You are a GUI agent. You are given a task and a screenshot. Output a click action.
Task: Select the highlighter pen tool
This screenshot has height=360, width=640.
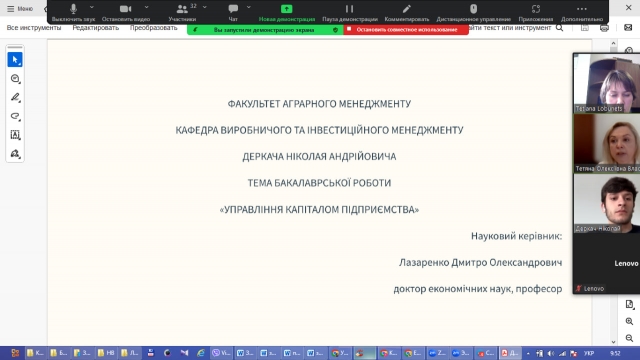click(15, 97)
